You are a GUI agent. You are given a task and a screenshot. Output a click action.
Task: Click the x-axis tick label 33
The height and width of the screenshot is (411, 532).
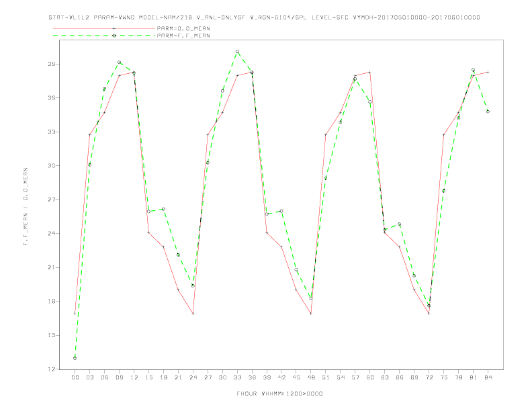pyautogui.click(x=237, y=377)
